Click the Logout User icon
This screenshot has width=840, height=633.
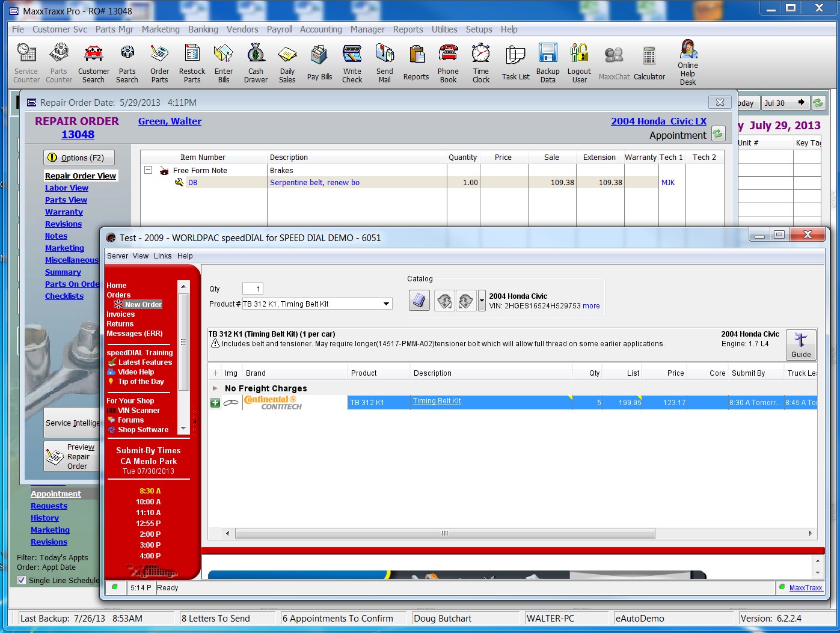click(579, 63)
